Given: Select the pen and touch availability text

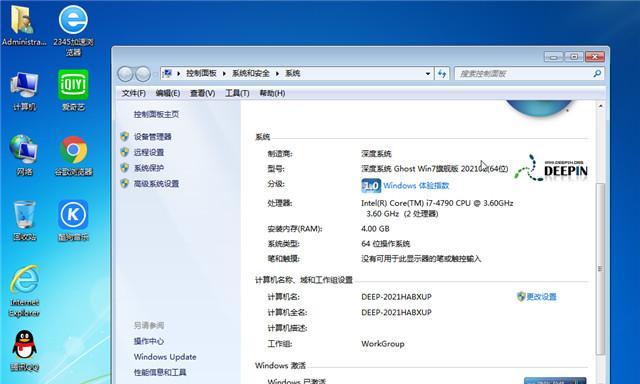Looking at the screenshot, I should [x=421, y=259].
